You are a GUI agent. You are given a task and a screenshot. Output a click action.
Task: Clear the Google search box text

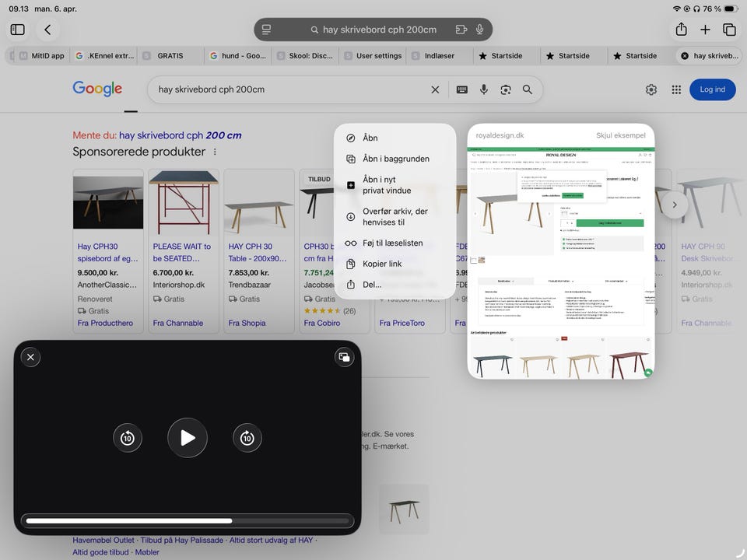tap(436, 89)
